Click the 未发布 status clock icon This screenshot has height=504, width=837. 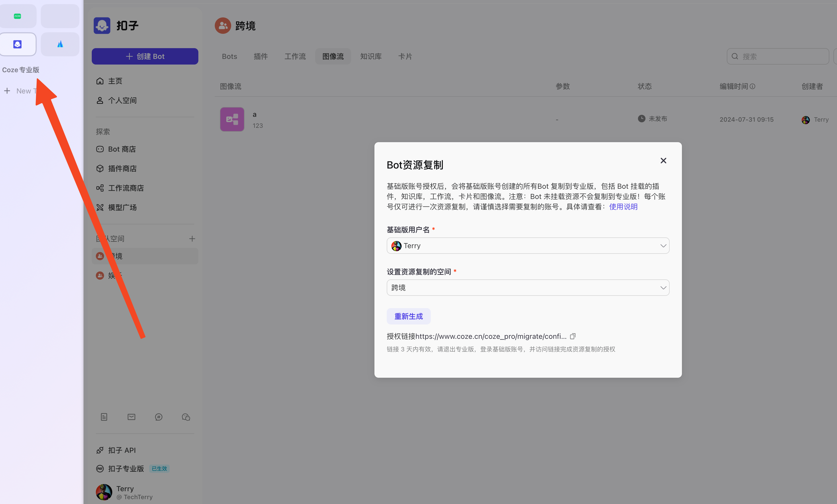(641, 119)
